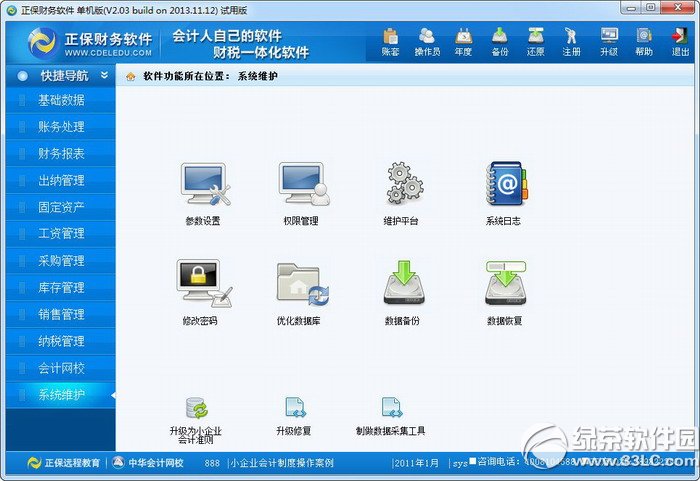Image resolution: width=700 pixels, height=481 pixels.
Task: Open the 操作员 operator icon
Action: [427, 42]
